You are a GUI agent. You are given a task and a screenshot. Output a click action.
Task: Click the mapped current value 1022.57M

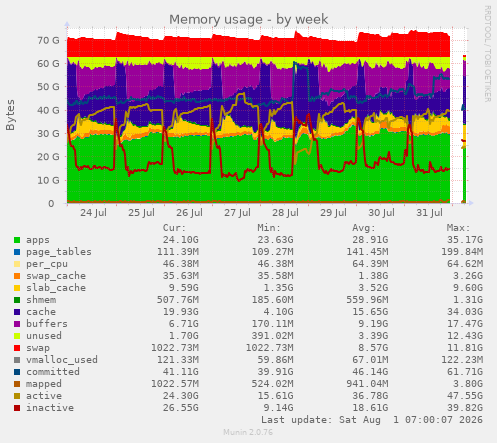(x=175, y=384)
